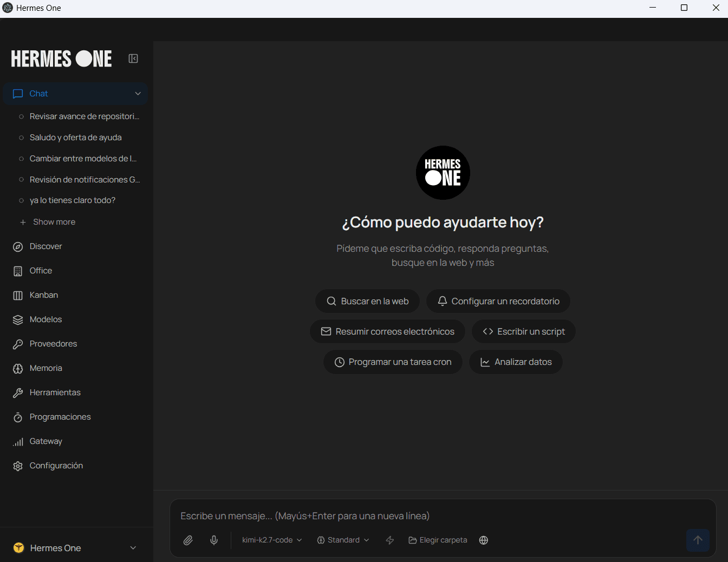Open the Herramientas wrench icon
The height and width of the screenshot is (562, 728).
coord(18,393)
